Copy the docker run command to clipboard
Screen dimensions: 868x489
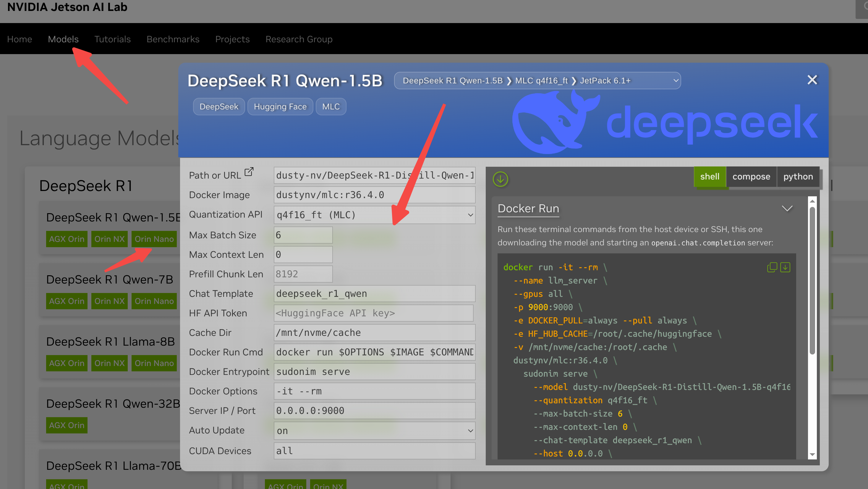coord(772,267)
